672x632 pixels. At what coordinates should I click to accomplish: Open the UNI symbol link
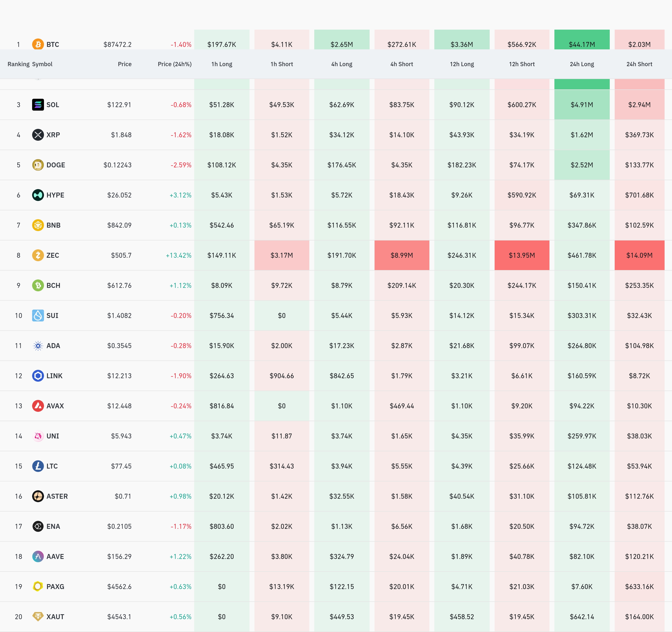(x=53, y=436)
